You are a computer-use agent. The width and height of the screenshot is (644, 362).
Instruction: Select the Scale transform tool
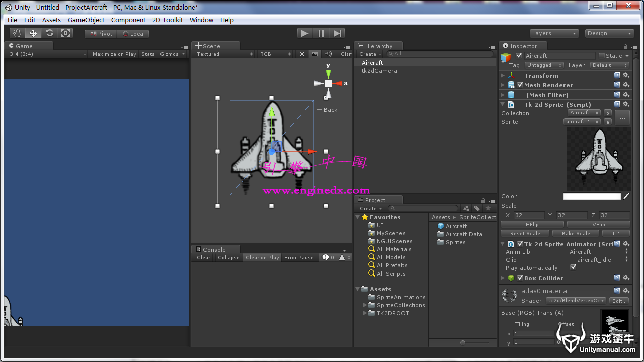tap(65, 33)
